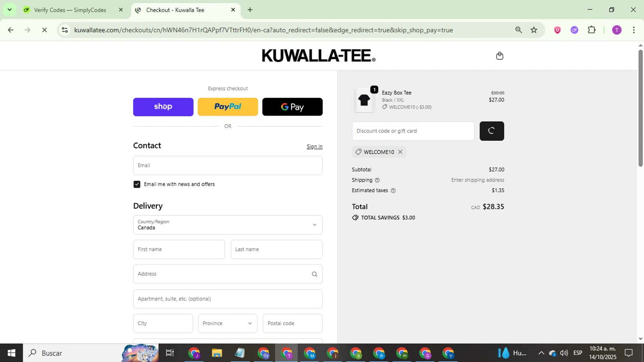Click the Sign in link
Viewport: 644px width, 362px height.
tap(314, 146)
